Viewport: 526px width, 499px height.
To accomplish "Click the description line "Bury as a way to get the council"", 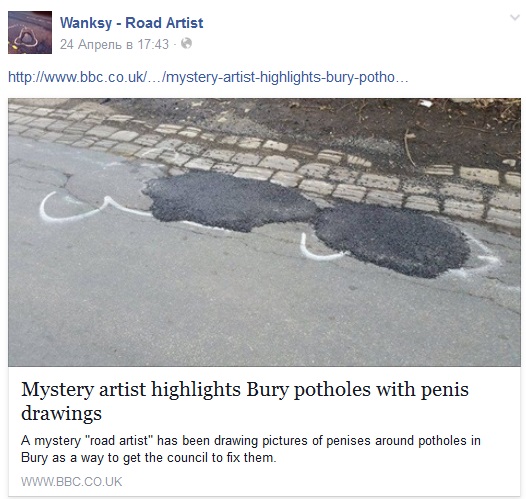I will point(148,458).
